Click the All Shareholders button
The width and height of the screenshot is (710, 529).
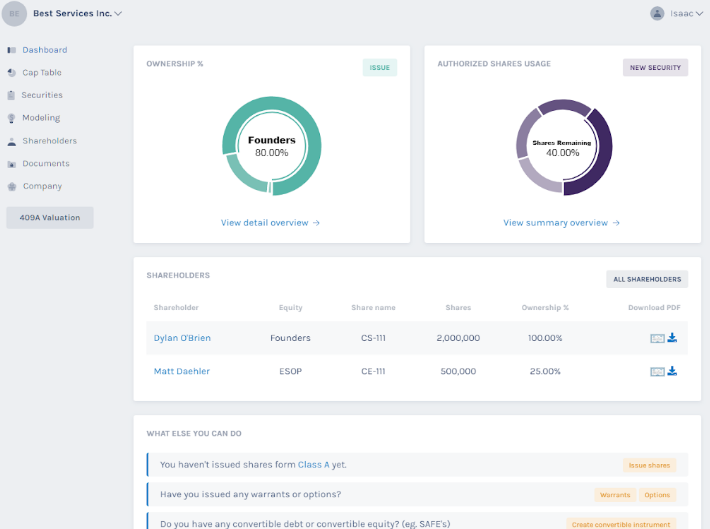[x=647, y=279]
